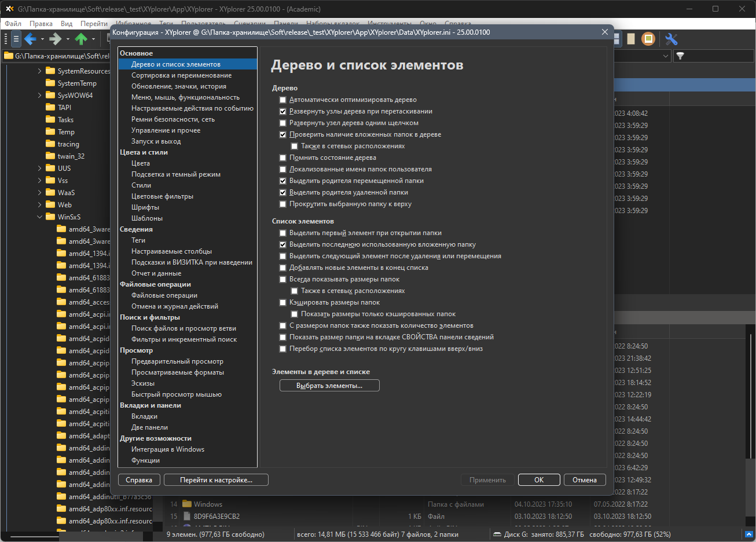The height and width of the screenshot is (542, 756).
Task: Click the 'Выбрать элементы...' button
Action: click(329, 386)
